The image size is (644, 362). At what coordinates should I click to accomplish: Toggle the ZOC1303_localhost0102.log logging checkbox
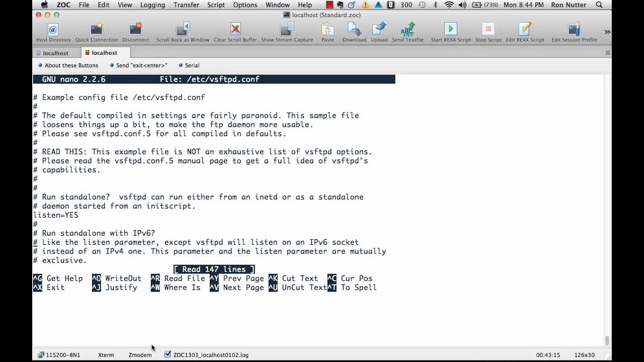click(x=168, y=354)
